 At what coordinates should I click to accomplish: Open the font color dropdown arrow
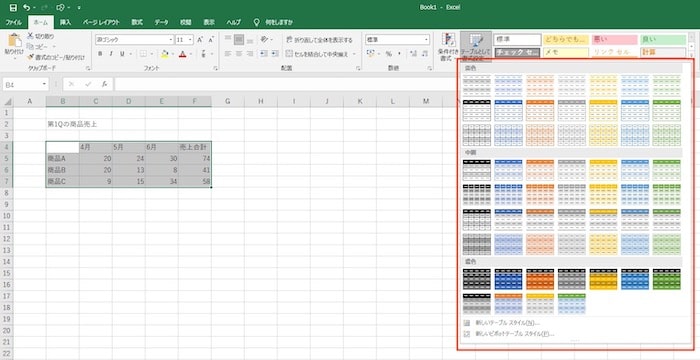pyautogui.click(x=191, y=54)
